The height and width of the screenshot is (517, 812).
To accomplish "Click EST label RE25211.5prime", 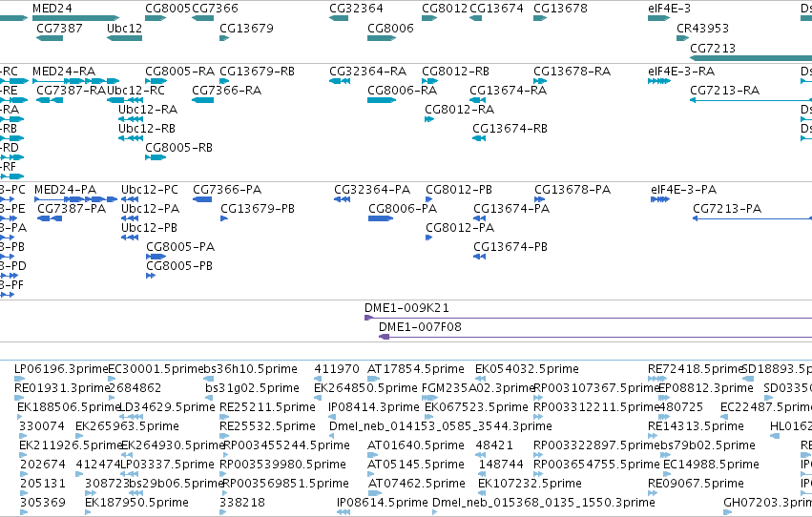I will point(268,407).
